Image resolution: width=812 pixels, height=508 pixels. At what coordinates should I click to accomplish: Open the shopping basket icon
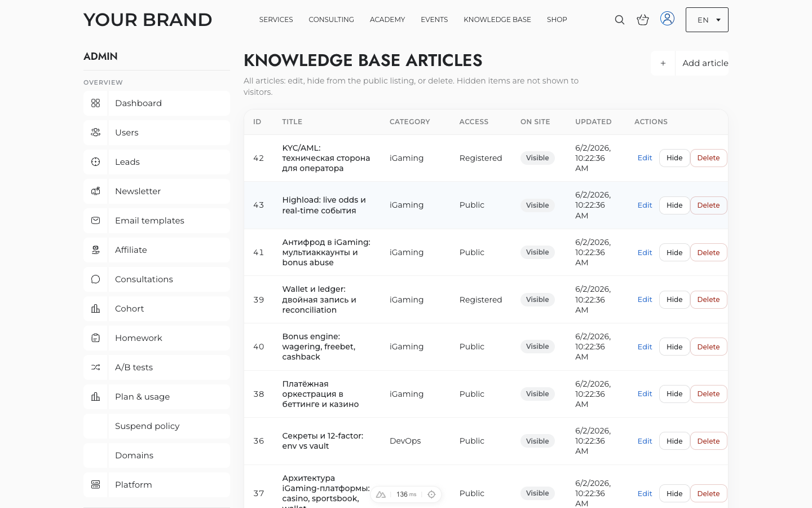click(643, 20)
